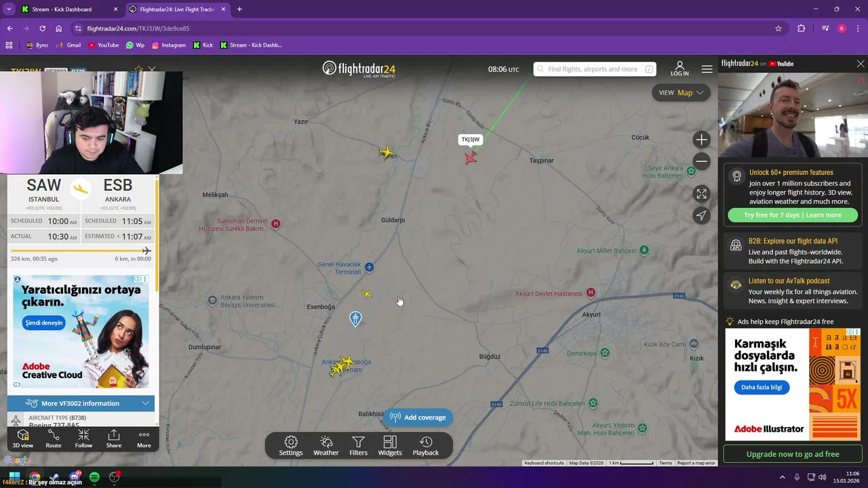868x488 pixels.
Task: Center map on my location
Action: (702, 216)
